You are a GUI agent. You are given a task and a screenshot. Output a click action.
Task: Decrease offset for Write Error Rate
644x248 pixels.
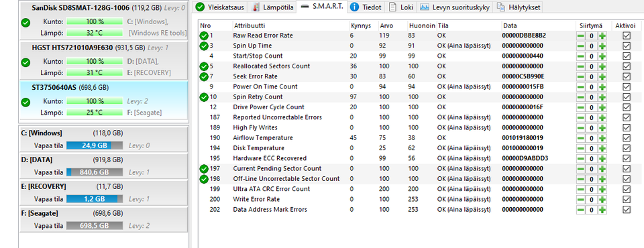[581, 200]
